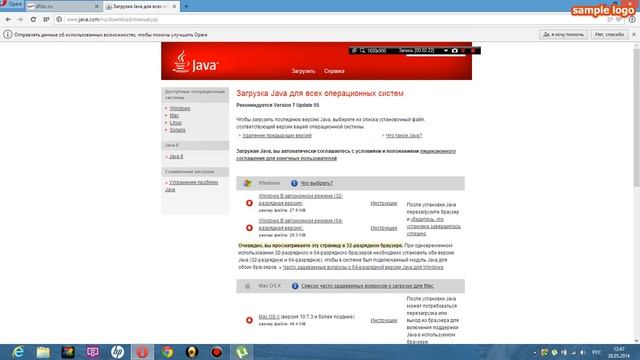Open the Windows offline 32-bit download link
Screen dimensions: 640x360
(301, 200)
